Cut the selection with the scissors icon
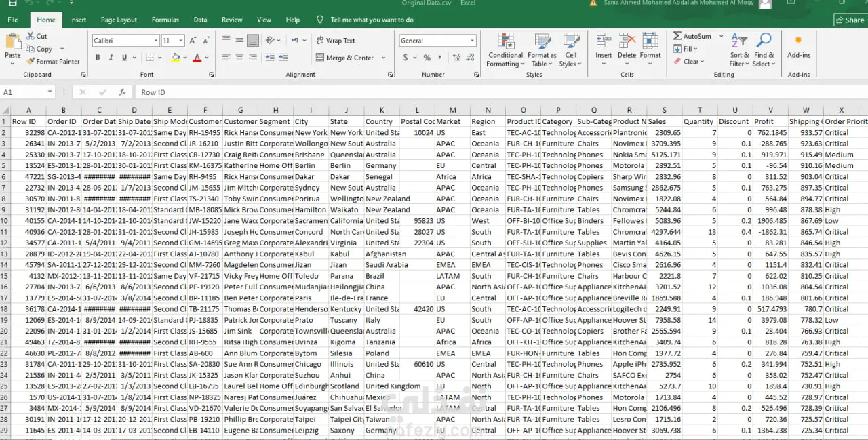Image resolution: width=868 pixels, height=440 pixels. (31, 36)
